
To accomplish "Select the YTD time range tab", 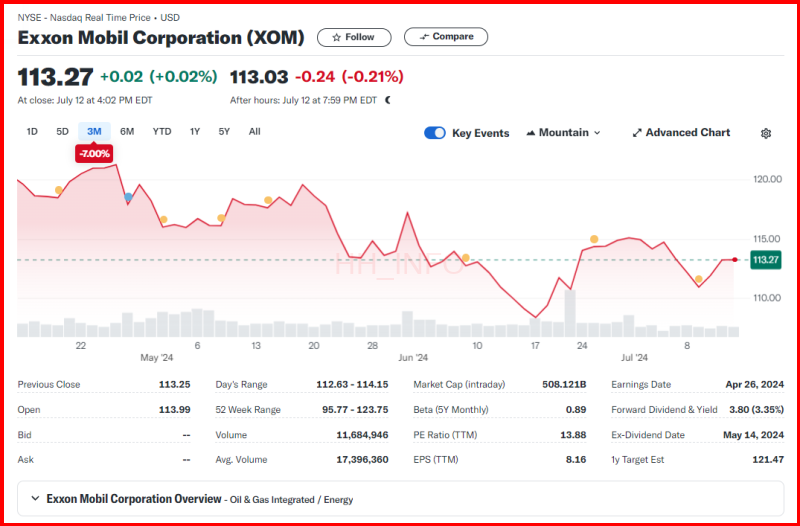I will 162,132.
